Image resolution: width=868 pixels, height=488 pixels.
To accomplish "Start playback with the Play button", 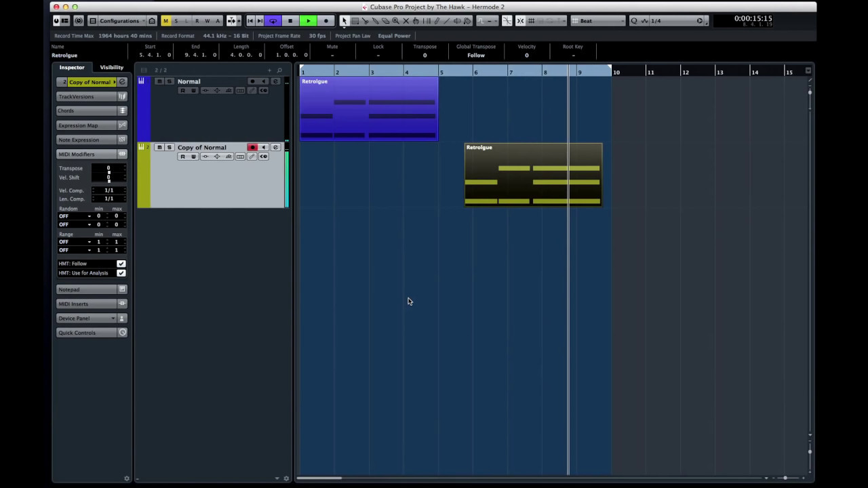I will [x=308, y=21].
